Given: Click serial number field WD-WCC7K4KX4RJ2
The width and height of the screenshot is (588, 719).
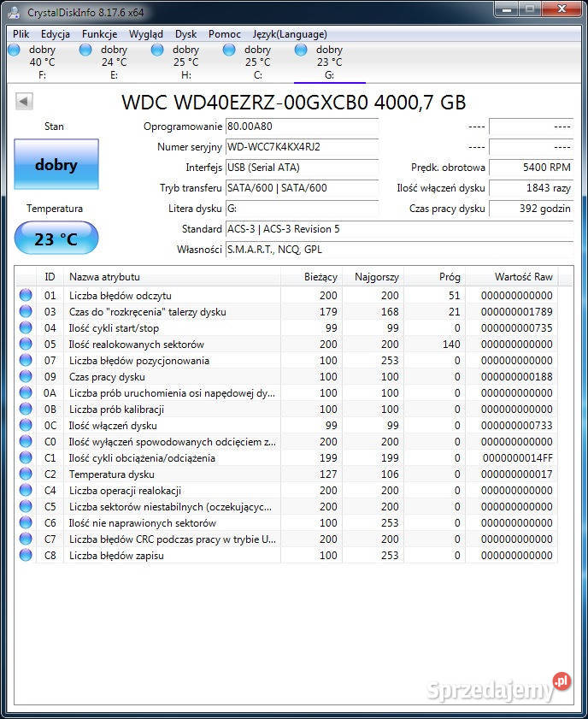Looking at the screenshot, I should tap(302, 147).
